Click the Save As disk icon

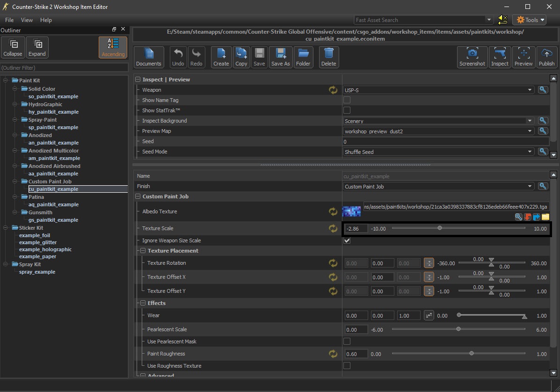(x=280, y=57)
